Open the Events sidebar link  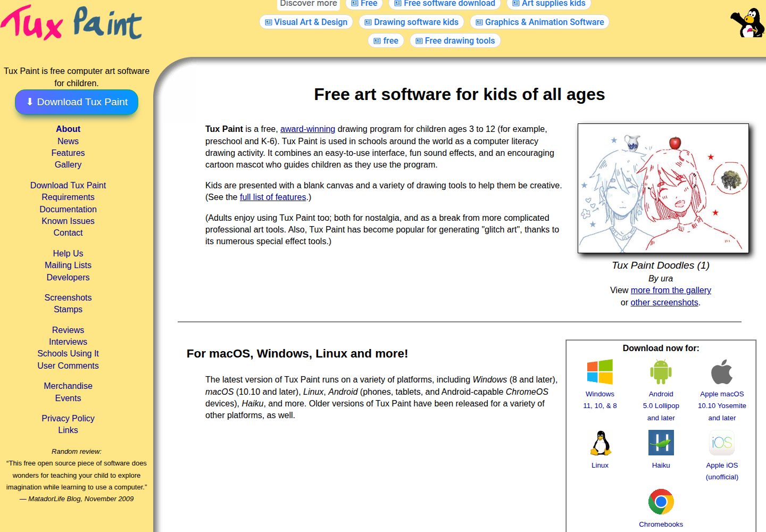[68, 398]
